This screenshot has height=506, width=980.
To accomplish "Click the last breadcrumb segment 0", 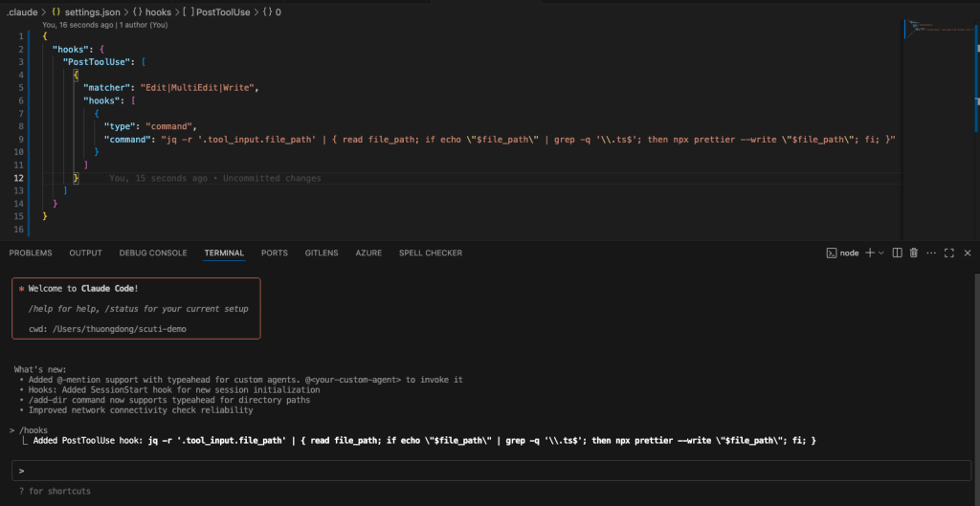I will [x=278, y=11].
